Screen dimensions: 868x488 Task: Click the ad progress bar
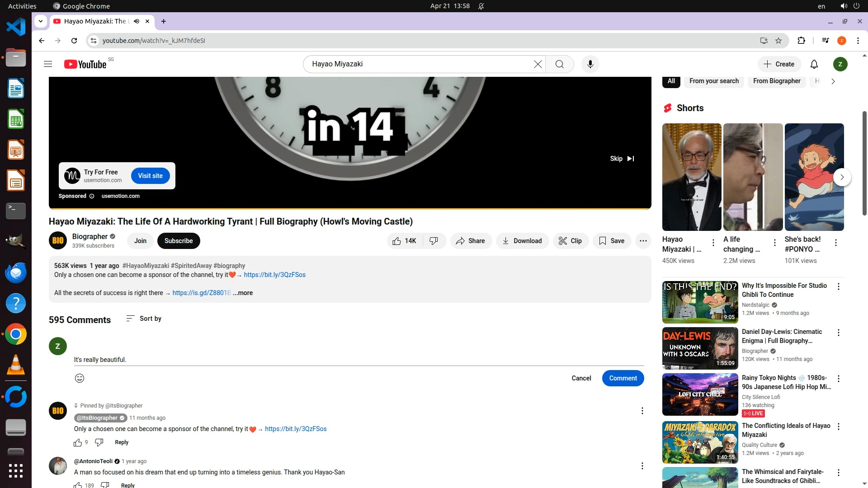pyautogui.click(x=350, y=209)
